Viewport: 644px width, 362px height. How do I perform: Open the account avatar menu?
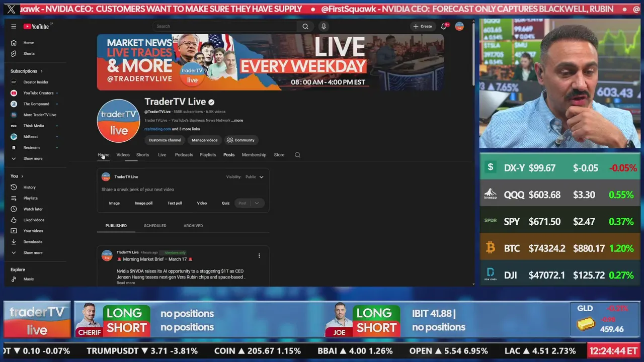(x=459, y=26)
